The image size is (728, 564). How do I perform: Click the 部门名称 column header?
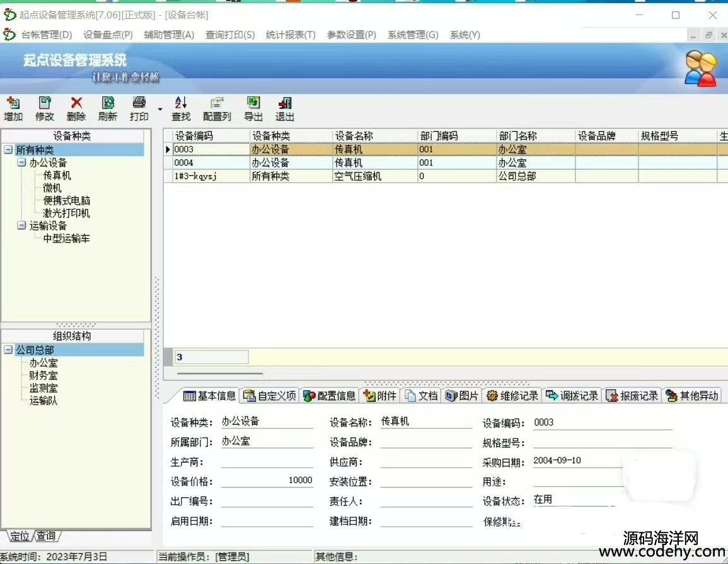[x=535, y=135]
